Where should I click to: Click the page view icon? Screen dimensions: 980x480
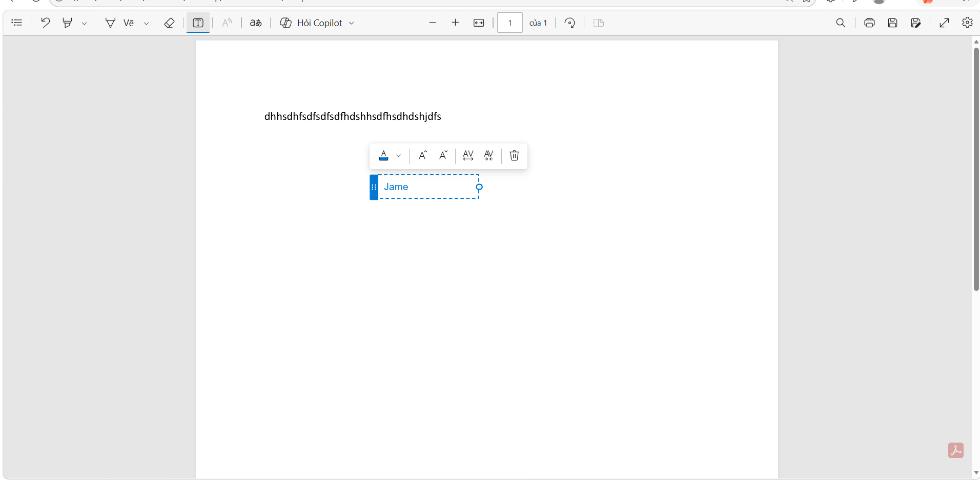(x=599, y=23)
